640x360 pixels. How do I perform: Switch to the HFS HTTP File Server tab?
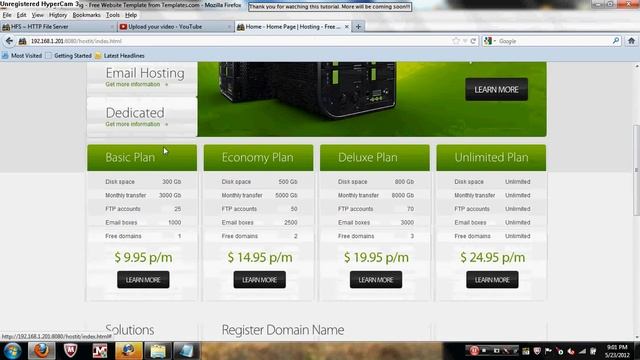(58, 27)
